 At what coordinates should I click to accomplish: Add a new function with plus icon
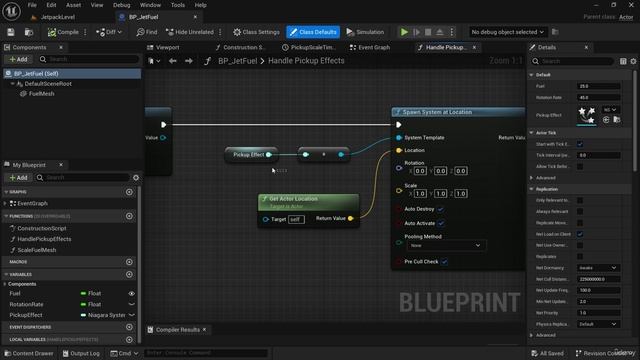(x=129, y=216)
